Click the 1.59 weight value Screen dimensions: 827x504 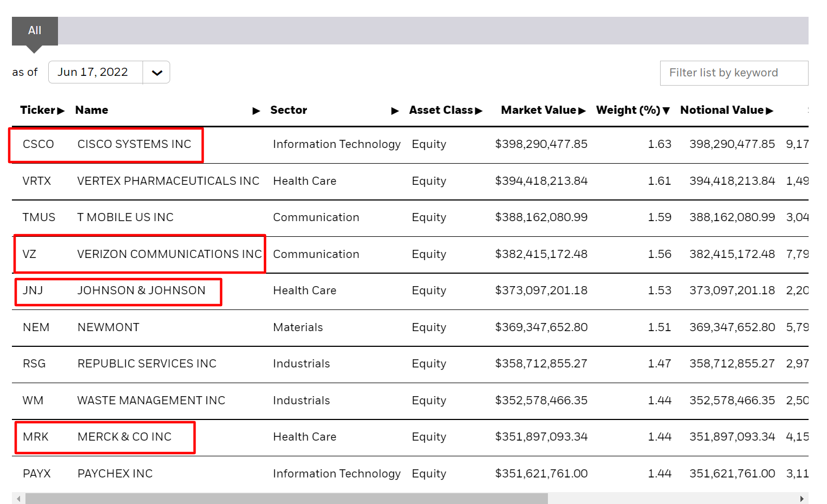660,217
